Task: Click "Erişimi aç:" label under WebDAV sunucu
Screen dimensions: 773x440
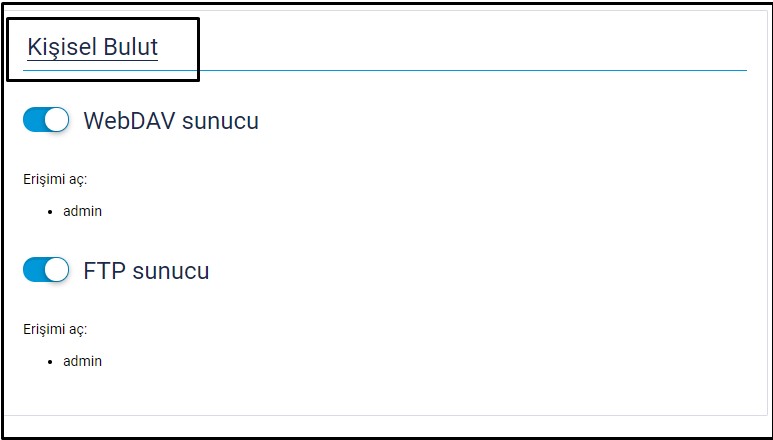Action: click(x=55, y=179)
